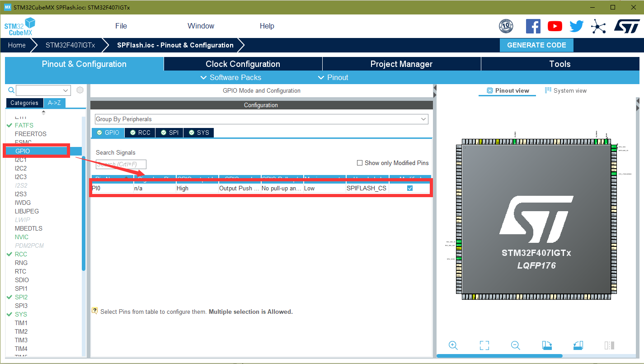Viewport: 644px width, 364px height.
Task: Switch to the Project Manager tab
Action: [x=401, y=64]
